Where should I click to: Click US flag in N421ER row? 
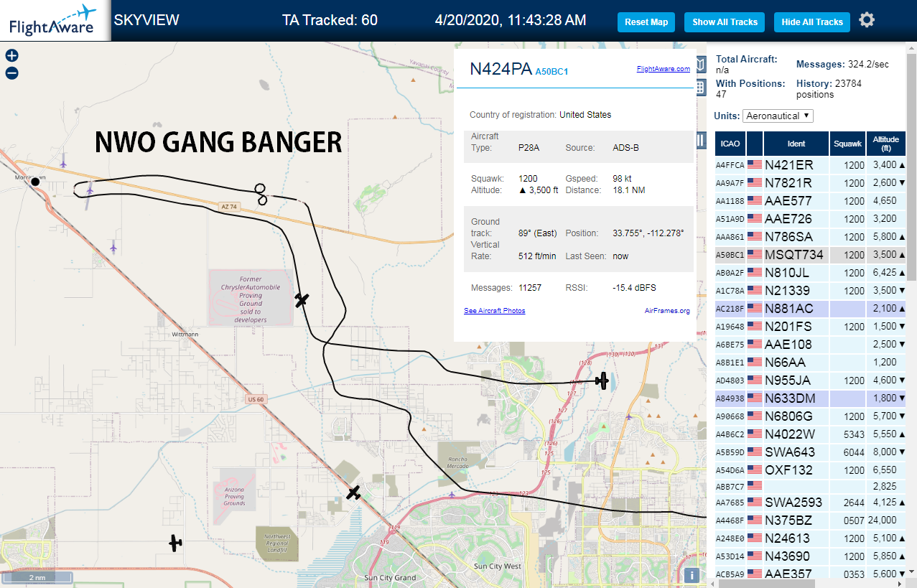point(755,164)
